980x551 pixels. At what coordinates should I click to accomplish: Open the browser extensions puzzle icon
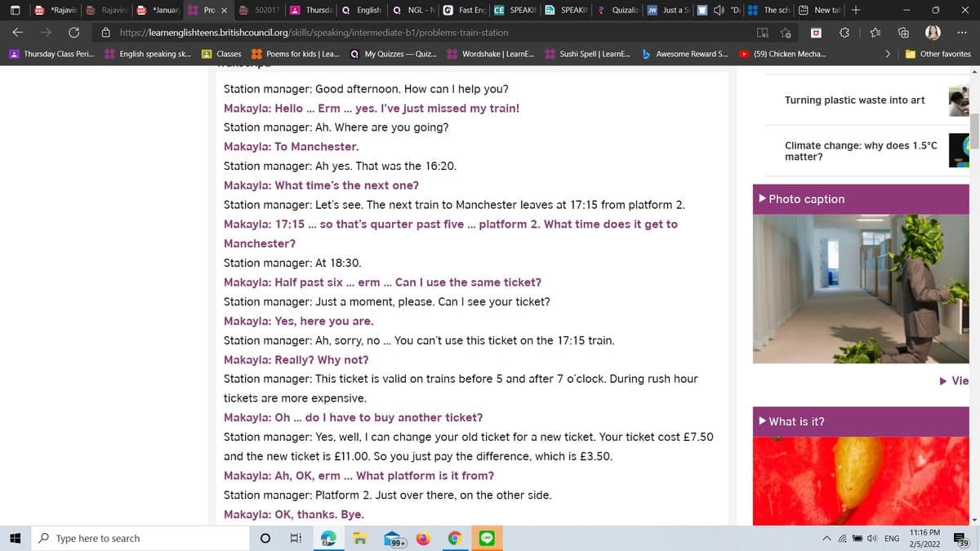pos(845,33)
